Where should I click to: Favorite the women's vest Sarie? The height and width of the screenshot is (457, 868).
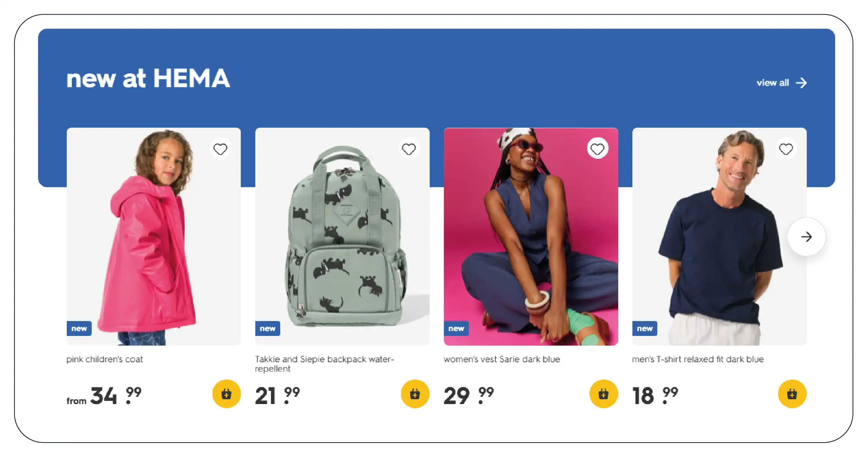pyautogui.click(x=597, y=149)
